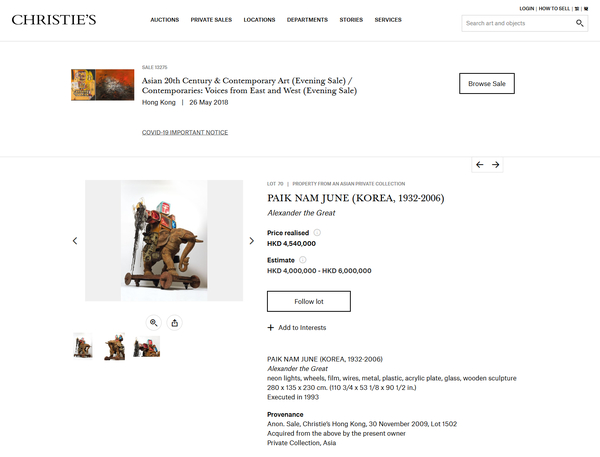Click the Browse Sale button
600x457 pixels.
pyautogui.click(x=487, y=83)
